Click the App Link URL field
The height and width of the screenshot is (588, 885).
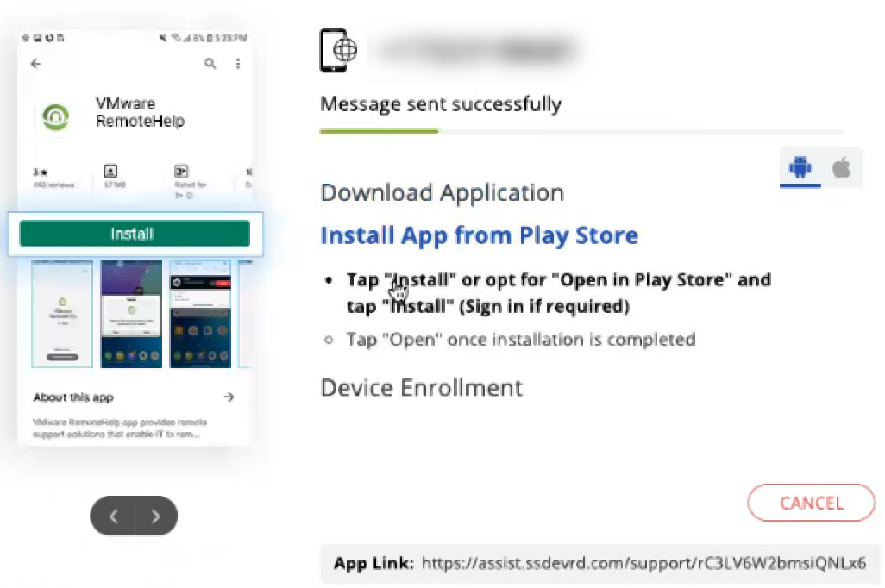pos(599,563)
